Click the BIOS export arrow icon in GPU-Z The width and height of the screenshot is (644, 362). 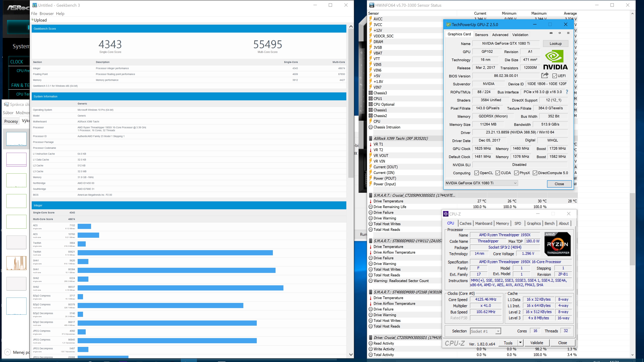pos(545,75)
